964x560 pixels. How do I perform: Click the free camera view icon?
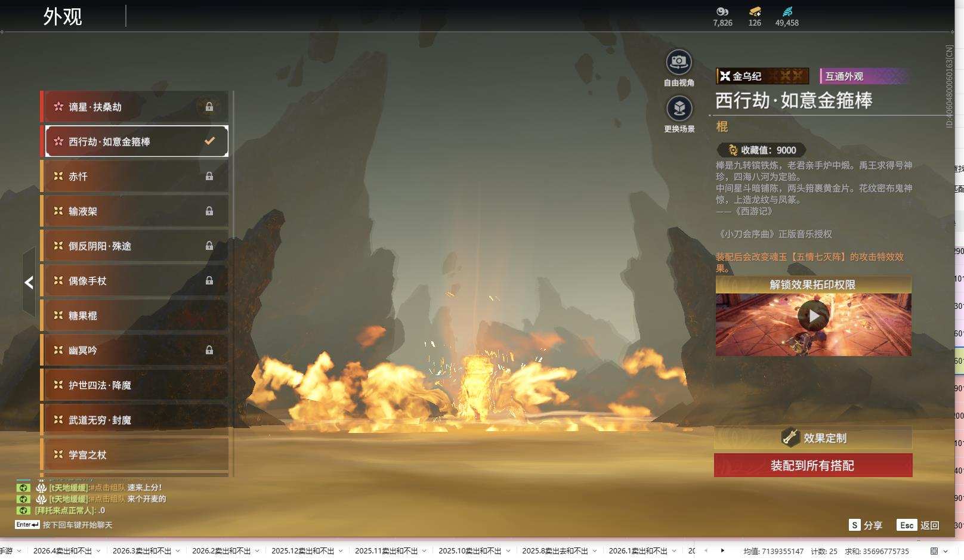(679, 62)
